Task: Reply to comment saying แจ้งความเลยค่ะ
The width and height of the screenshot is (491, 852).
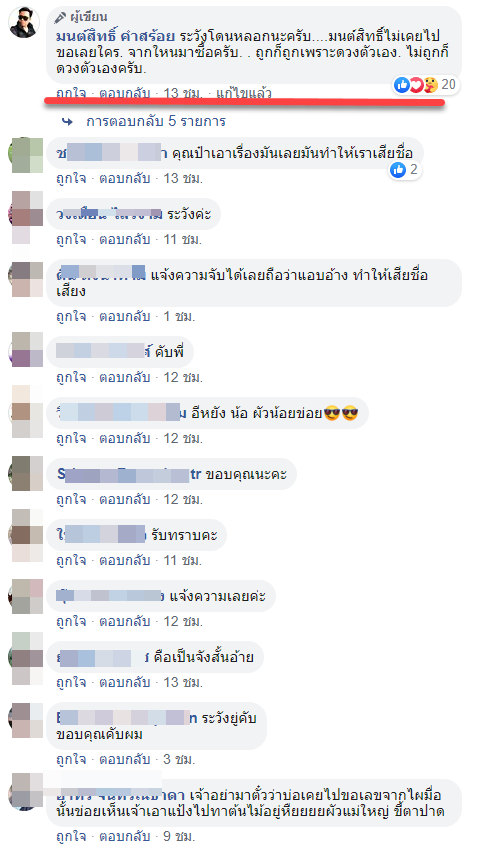Action: 124,621
